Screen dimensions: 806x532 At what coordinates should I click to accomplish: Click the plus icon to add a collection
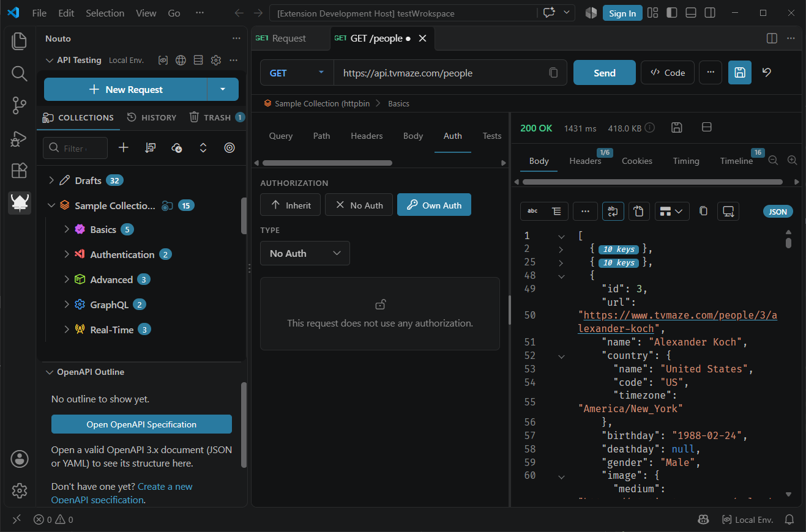(124, 148)
